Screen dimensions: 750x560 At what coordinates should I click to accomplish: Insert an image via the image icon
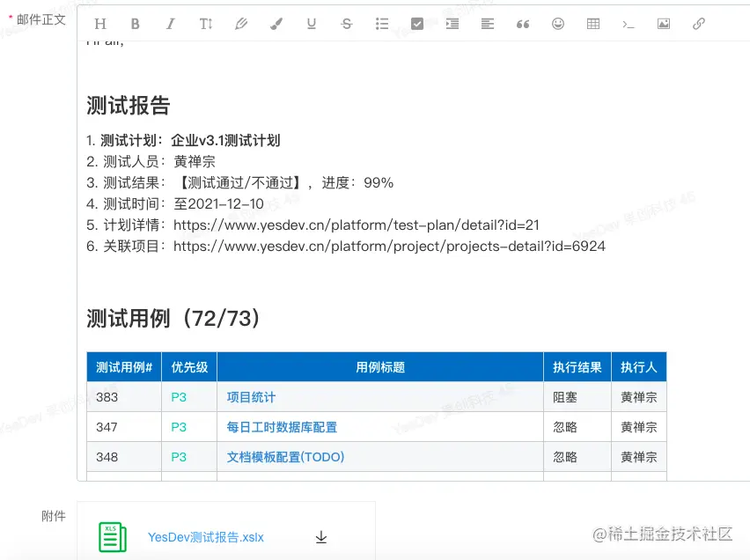(x=663, y=25)
